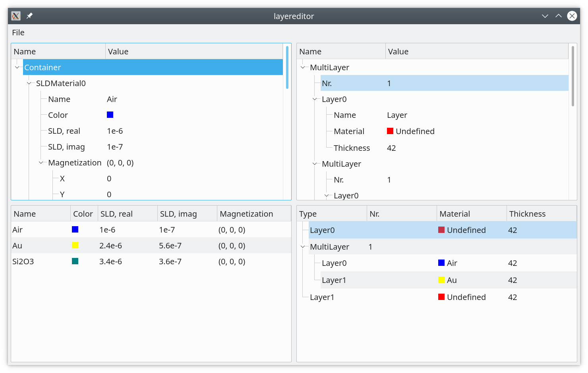Click the Value header in material tree
588x373 pixels.
[194, 52]
